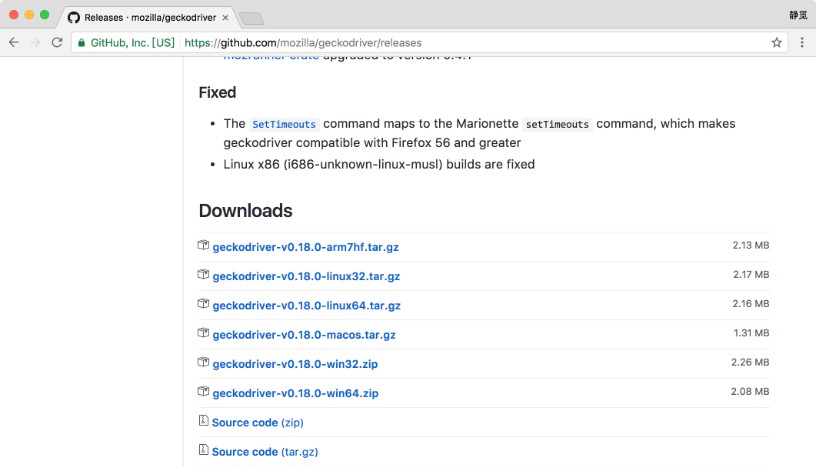Download geckodriver-v0.18.0-win32.zip
Image resolution: width=817 pixels, height=466 pixels.
295,364
